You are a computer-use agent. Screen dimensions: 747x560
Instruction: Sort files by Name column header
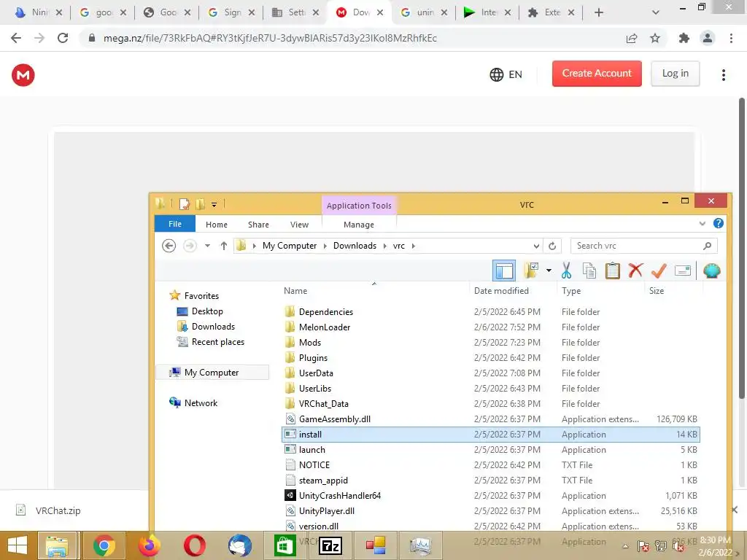coord(295,290)
